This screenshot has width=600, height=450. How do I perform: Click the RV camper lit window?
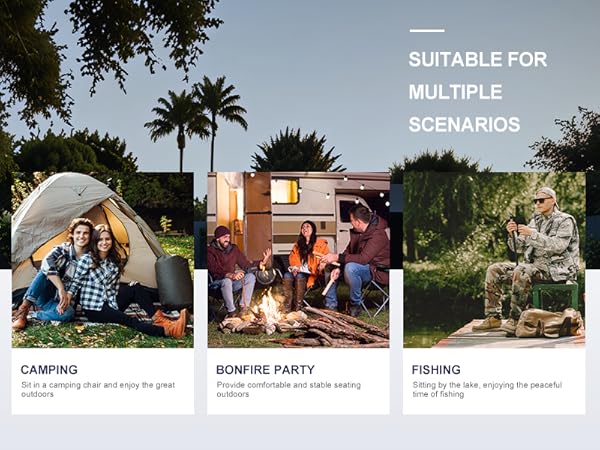[x=285, y=191]
